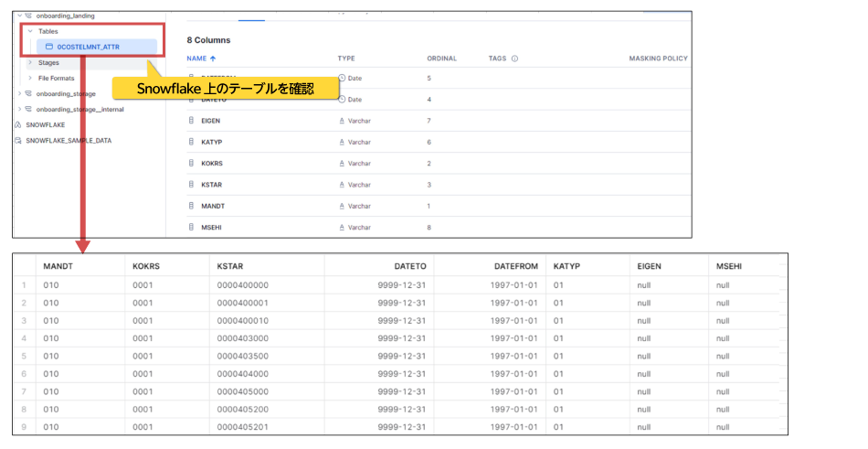Expand the File Formats tree node

point(30,78)
